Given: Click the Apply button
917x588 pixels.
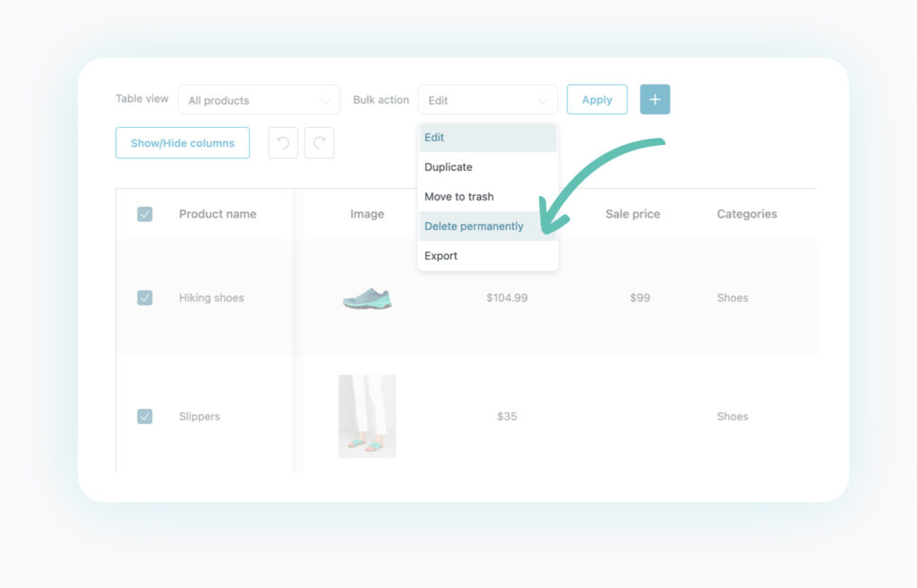Looking at the screenshot, I should [596, 99].
